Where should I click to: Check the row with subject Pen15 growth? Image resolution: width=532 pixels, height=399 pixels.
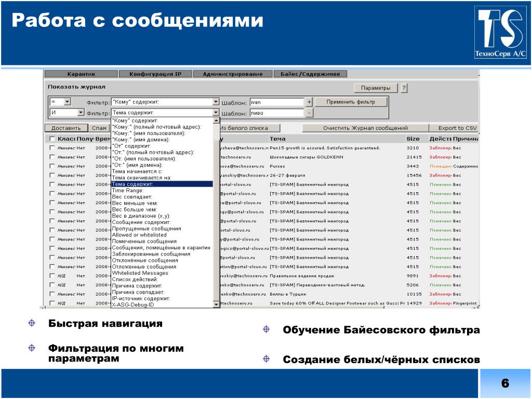pyautogui.click(x=52, y=148)
